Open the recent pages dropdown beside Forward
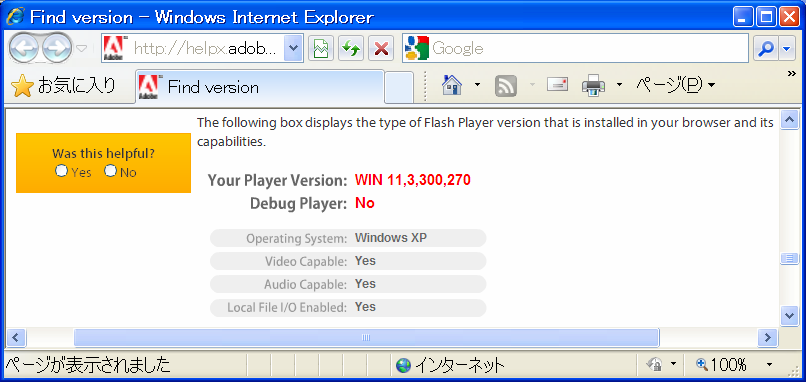806x382 pixels. coord(82,49)
